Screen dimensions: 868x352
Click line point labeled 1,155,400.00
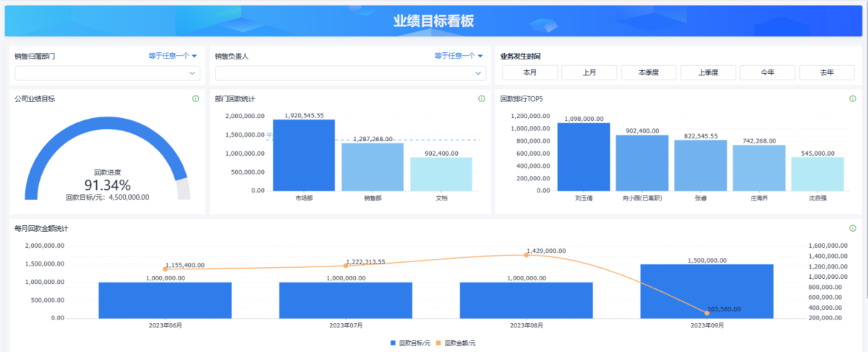coord(166,269)
